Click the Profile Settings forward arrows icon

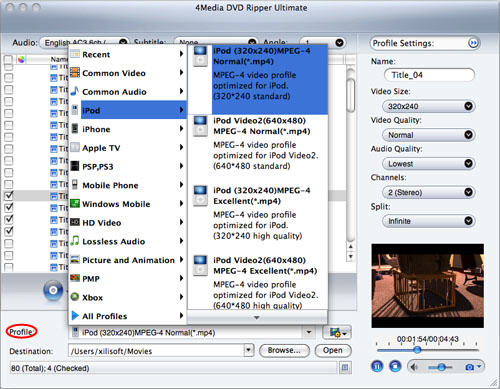pyautogui.click(x=473, y=43)
